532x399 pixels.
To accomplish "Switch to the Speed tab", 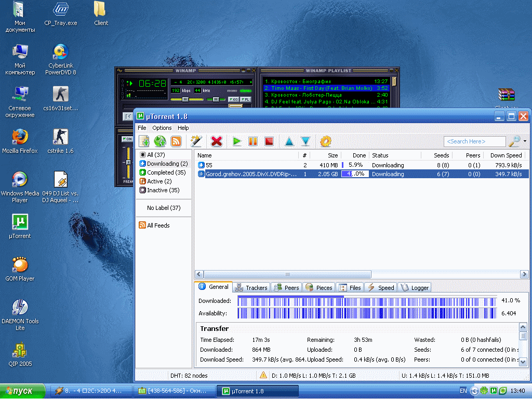I will pyautogui.click(x=381, y=288).
